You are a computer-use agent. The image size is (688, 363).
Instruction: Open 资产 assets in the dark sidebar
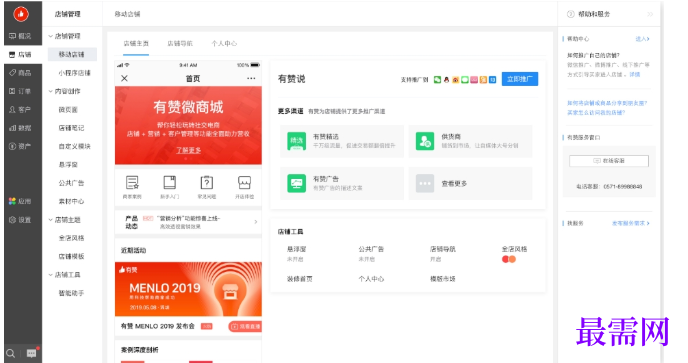pos(21,146)
